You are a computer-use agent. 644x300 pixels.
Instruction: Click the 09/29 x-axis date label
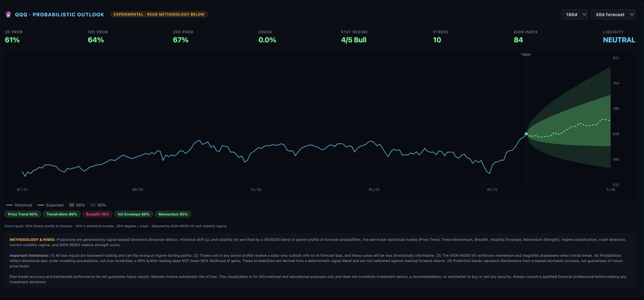point(138,189)
